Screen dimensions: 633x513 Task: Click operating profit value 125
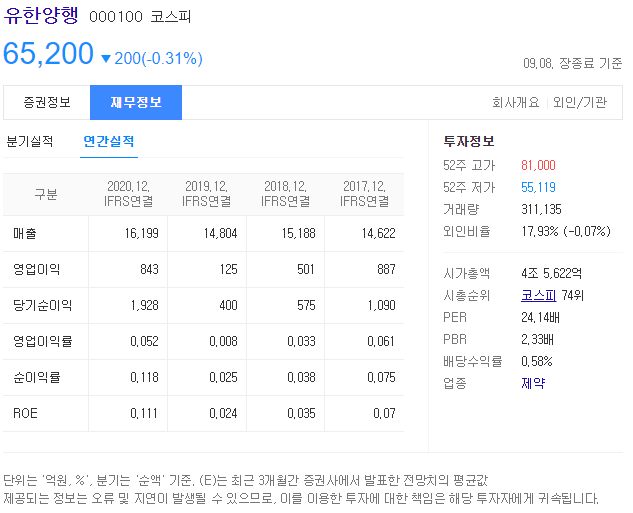coord(228,269)
